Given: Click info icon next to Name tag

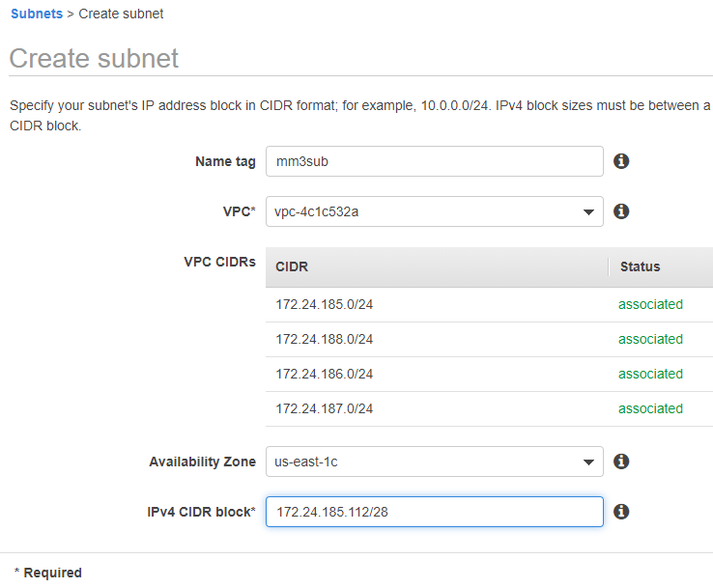Looking at the screenshot, I should 621,161.
